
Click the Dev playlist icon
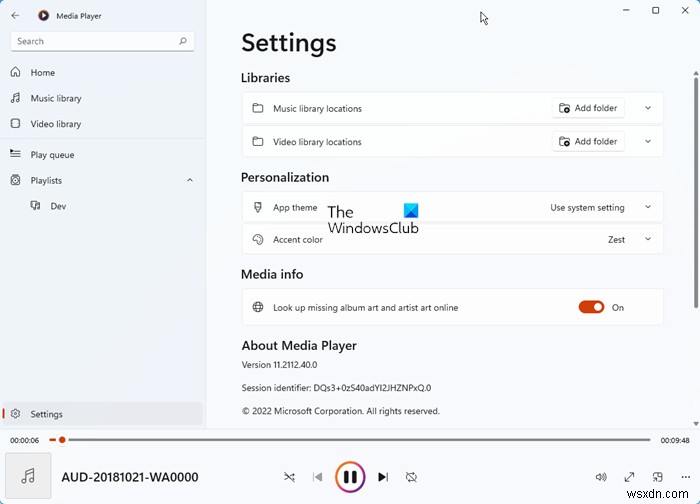(35, 205)
